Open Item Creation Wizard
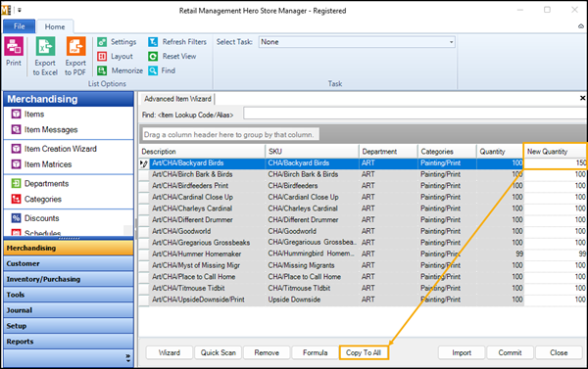The image size is (588, 369). 54,149
